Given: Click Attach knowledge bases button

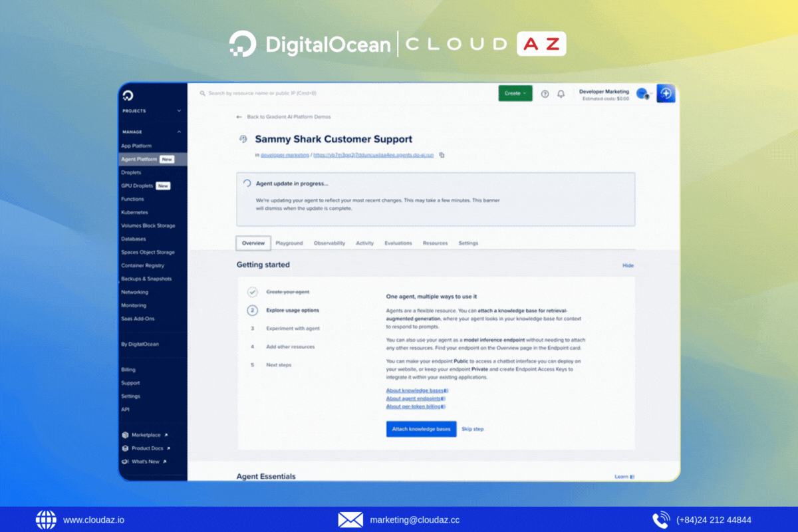Looking at the screenshot, I should (x=421, y=429).
